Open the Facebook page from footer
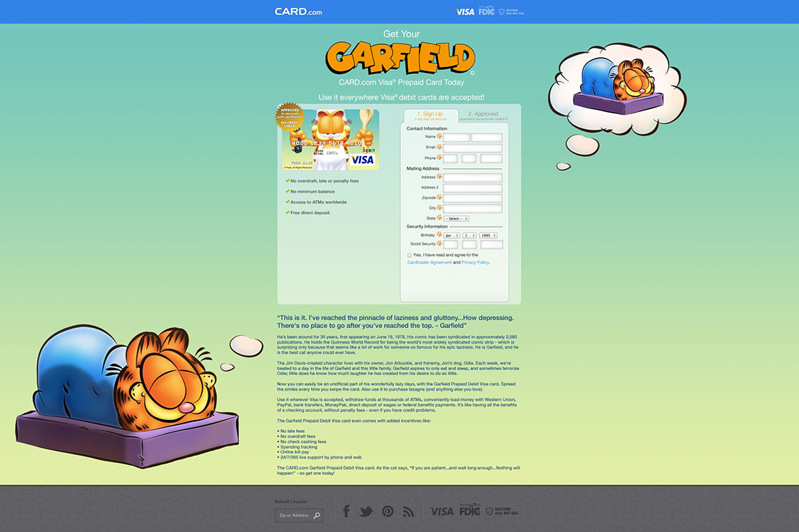Image resolution: width=799 pixels, height=532 pixels. pyautogui.click(x=347, y=511)
